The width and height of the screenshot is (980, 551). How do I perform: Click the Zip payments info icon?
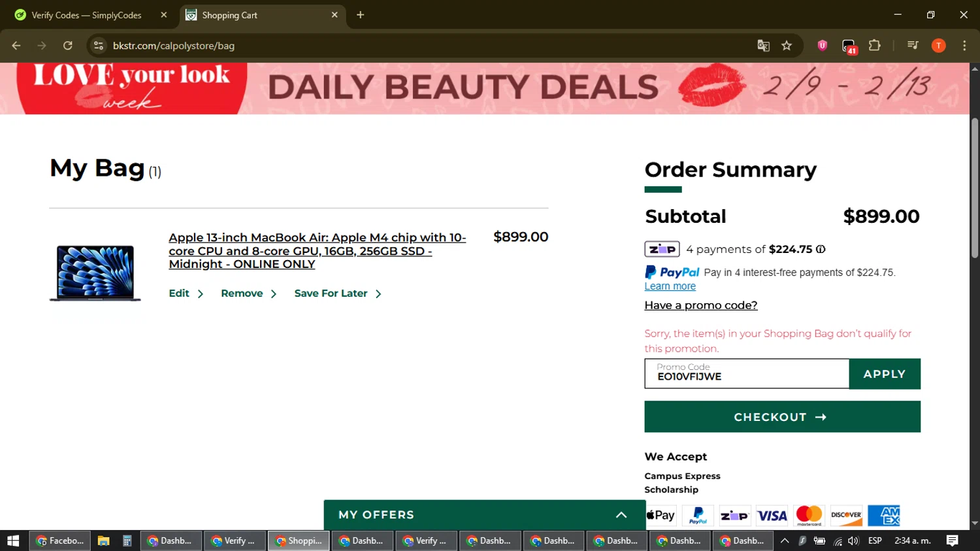pyautogui.click(x=821, y=249)
